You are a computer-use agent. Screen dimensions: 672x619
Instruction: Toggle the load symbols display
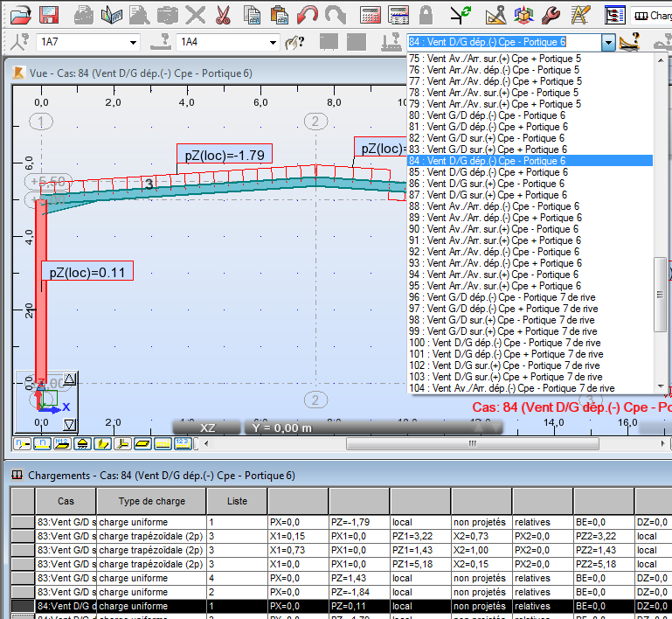pyautogui.click(x=163, y=443)
